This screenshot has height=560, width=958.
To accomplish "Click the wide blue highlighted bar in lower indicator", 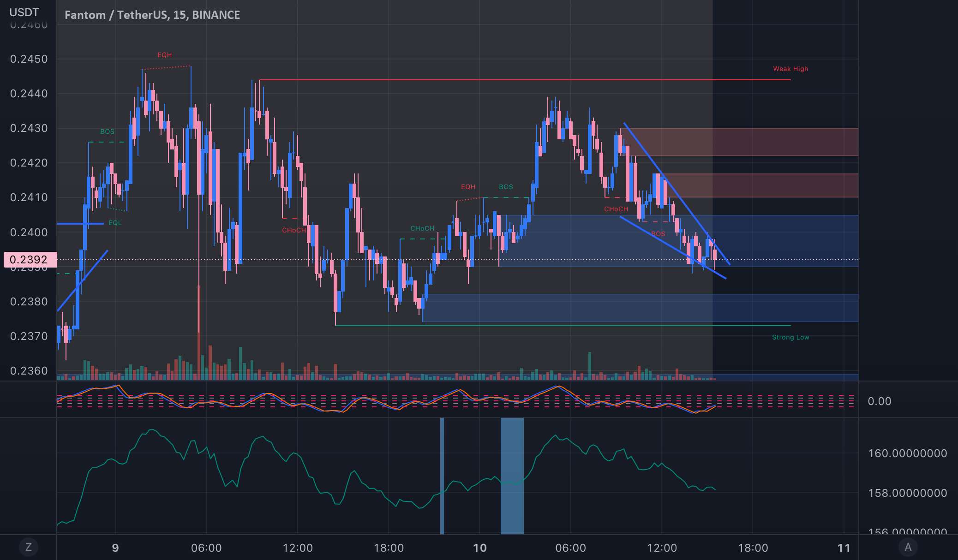I will coord(512,476).
